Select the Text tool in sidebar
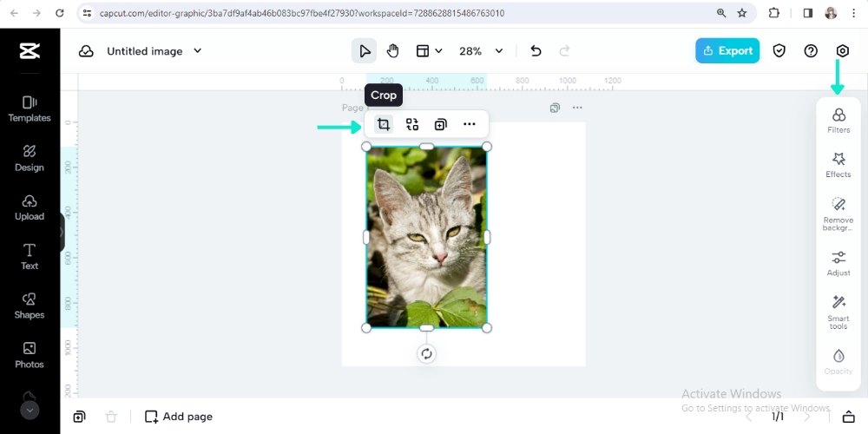Image resolution: width=868 pixels, height=434 pixels. coord(30,257)
